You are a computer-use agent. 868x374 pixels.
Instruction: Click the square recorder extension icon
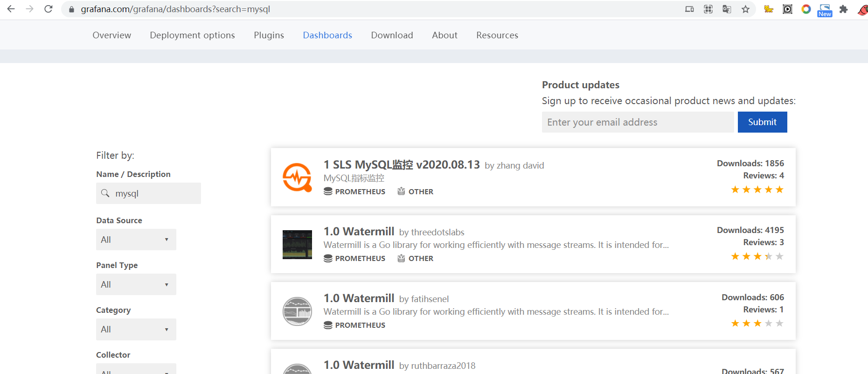[787, 9]
